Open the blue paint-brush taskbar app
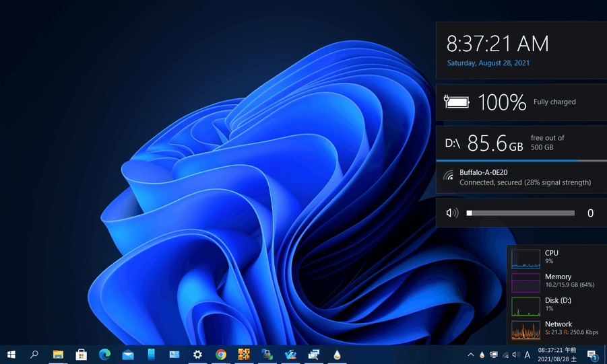 pos(290,355)
